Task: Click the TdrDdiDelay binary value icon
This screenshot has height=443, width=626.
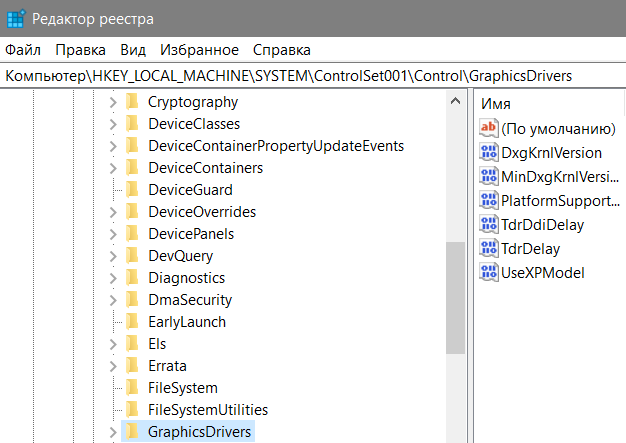Action: [x=489, y=225]
